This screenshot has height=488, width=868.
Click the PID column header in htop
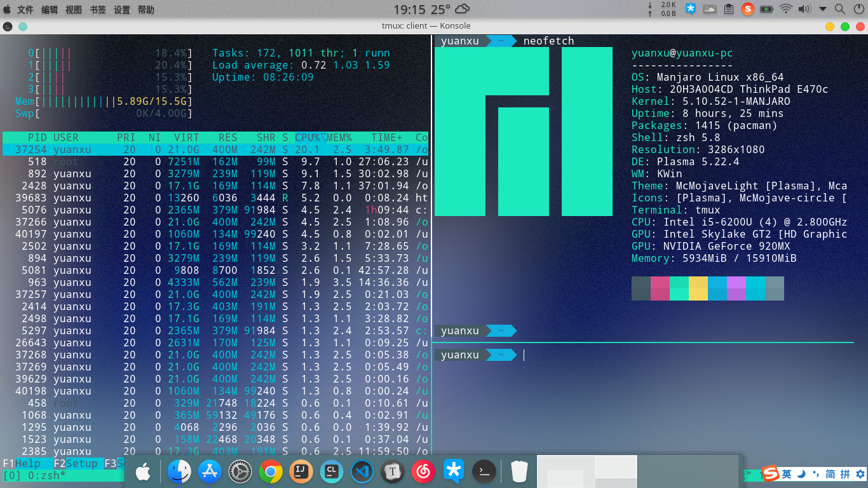point(37,137)
